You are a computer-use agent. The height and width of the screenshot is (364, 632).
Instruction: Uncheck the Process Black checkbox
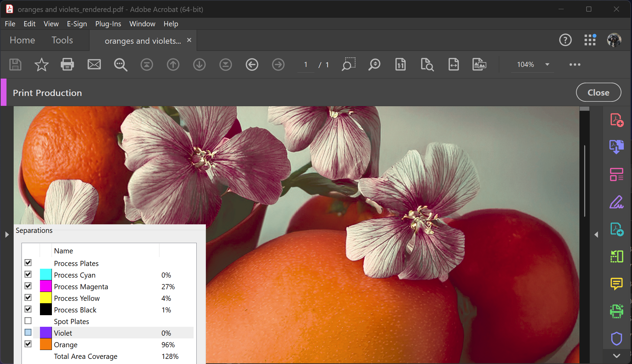click(28, 309)
